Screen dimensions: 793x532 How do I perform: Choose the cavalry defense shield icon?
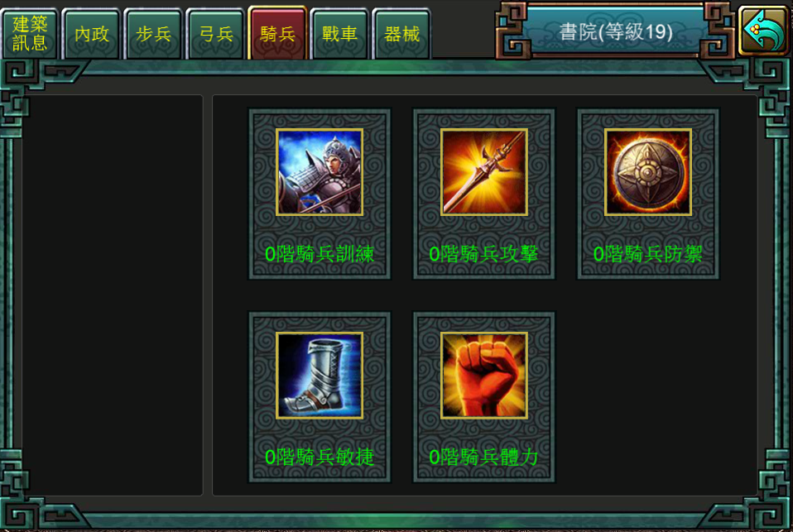coord(648,172)
